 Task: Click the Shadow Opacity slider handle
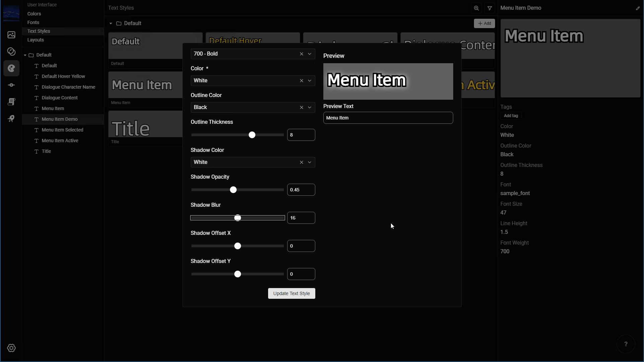tap(233, 190)
